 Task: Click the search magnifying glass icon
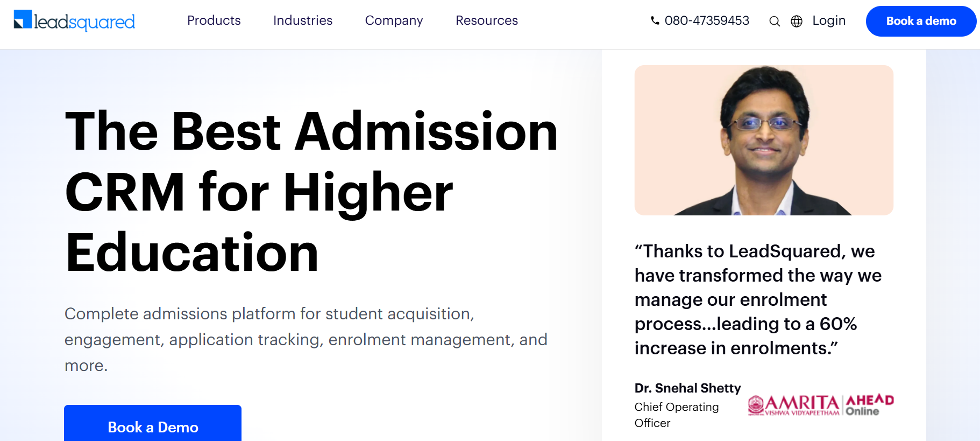click(x=775, y=21)
